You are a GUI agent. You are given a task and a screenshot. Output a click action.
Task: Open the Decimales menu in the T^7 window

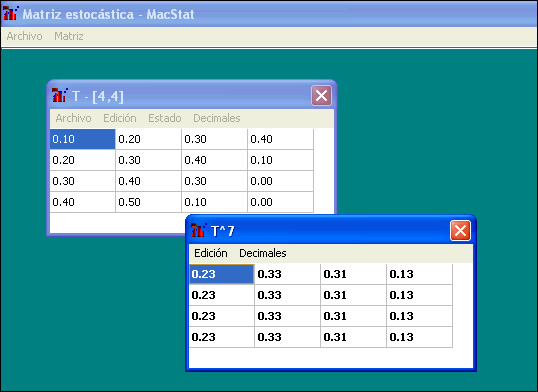[x=263, y=253]
